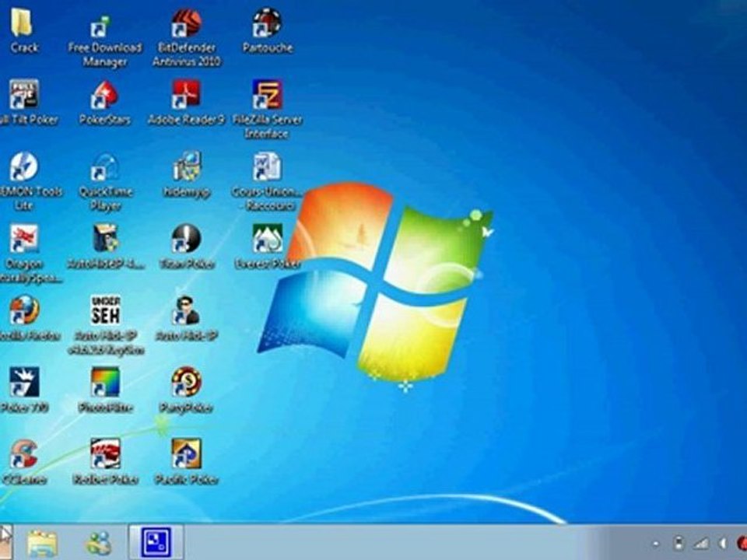Launch the Pacific Poker shortcut
This screenshot has height=560, width=747.
click(186, 454)
